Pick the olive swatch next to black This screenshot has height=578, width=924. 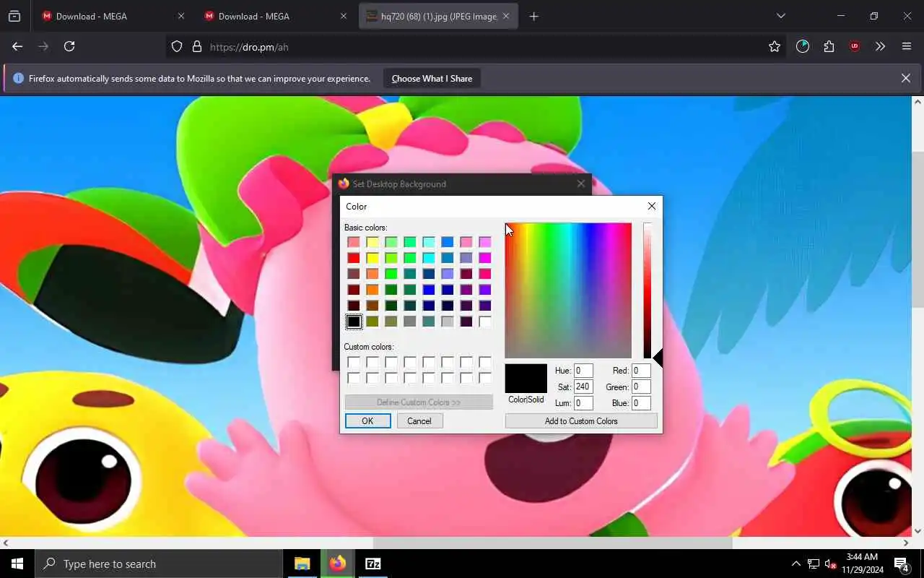(372, 322)
